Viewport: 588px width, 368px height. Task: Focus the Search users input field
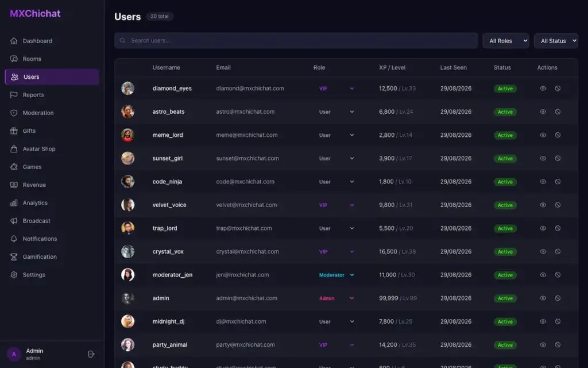[296, 41]
